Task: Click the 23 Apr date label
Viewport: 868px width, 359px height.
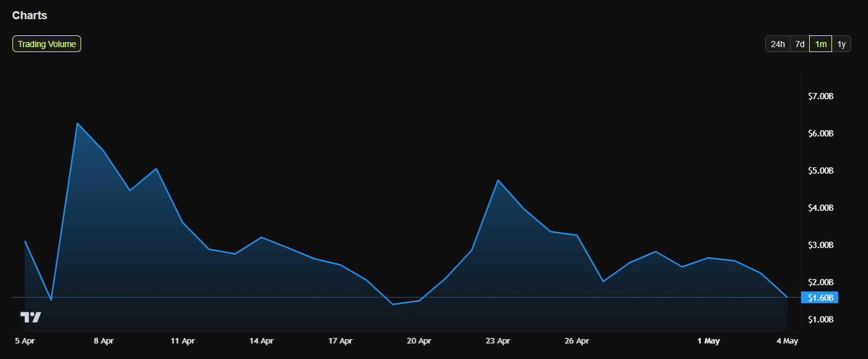Action: click(x=498, y=340)
